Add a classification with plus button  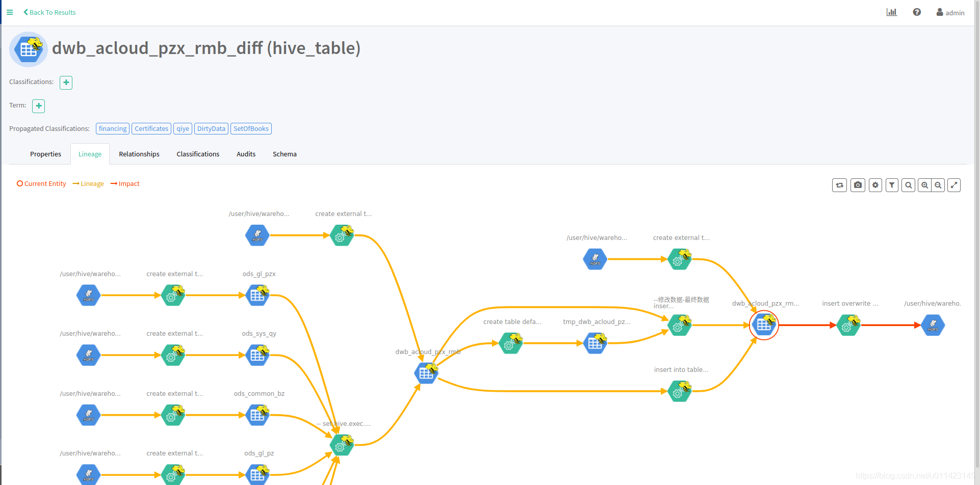(x=66, y=83)
